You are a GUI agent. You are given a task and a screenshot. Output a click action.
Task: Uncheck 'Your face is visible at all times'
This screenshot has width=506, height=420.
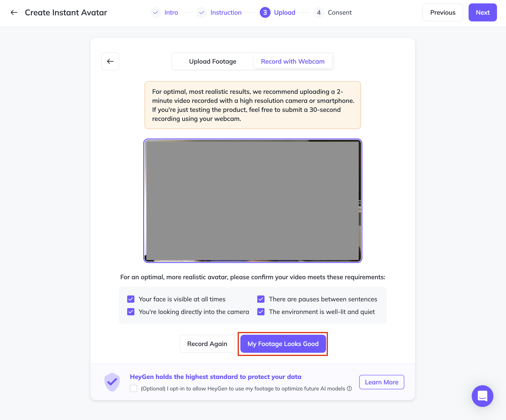pos(131,299)
